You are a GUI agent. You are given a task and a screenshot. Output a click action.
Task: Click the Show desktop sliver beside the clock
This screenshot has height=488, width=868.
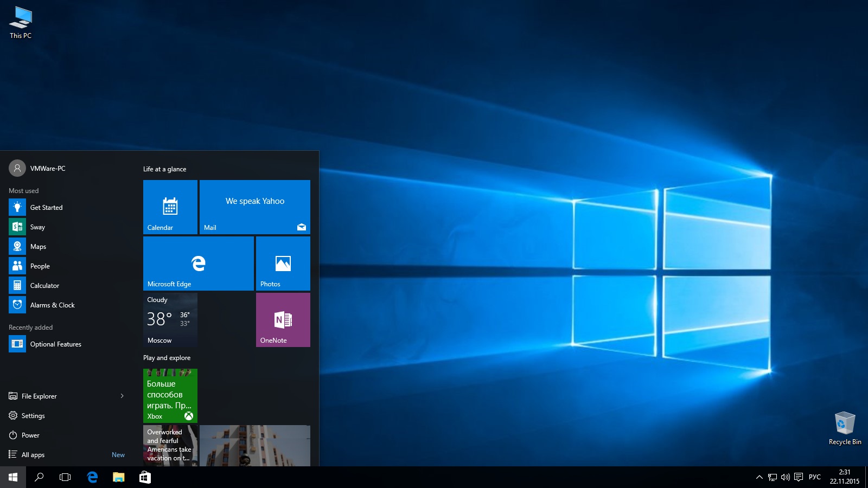coord(866,477)
